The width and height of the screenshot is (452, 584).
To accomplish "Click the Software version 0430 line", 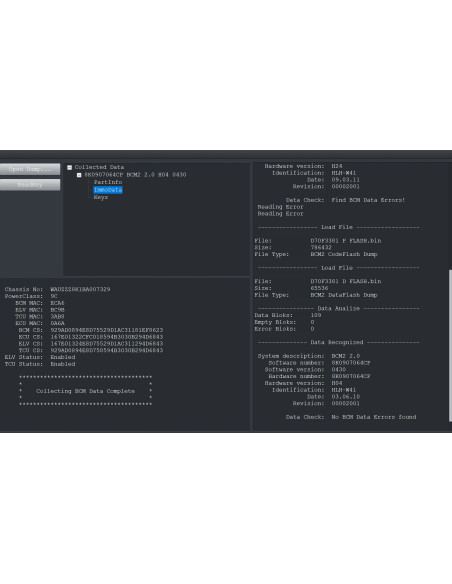I will (x=305, y=370).
